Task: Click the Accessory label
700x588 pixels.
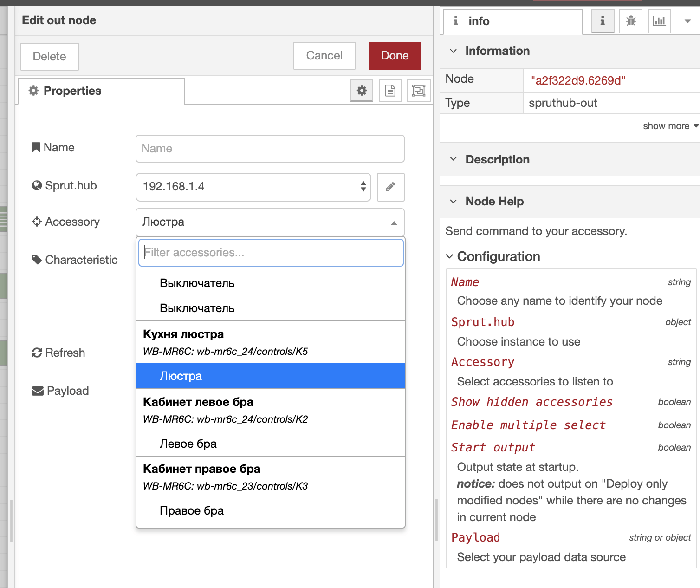Action: point(66,222)
